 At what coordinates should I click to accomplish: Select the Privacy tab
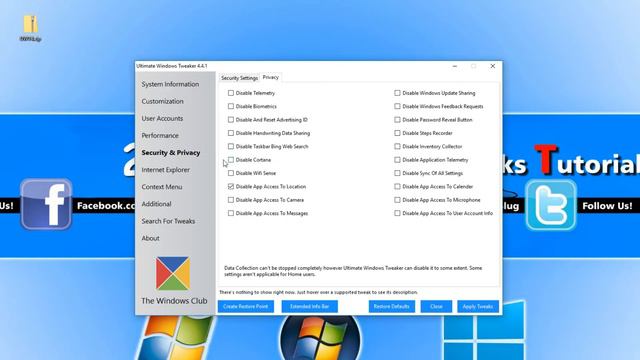pyautogui.click(x=271, y=77)
